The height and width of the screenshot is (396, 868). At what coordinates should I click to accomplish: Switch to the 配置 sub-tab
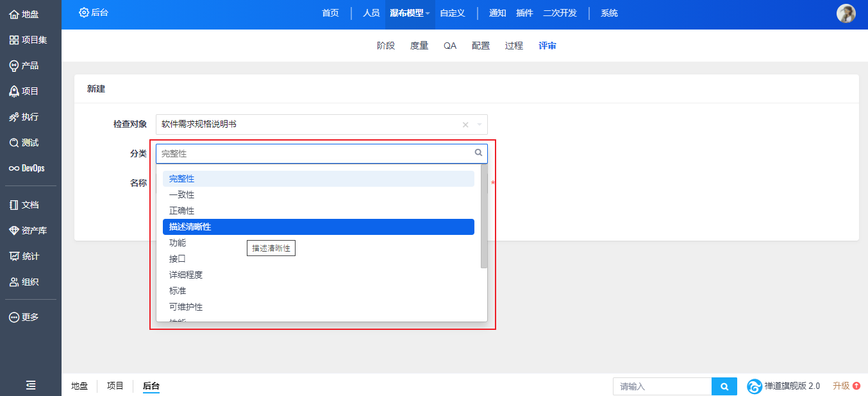481,46
